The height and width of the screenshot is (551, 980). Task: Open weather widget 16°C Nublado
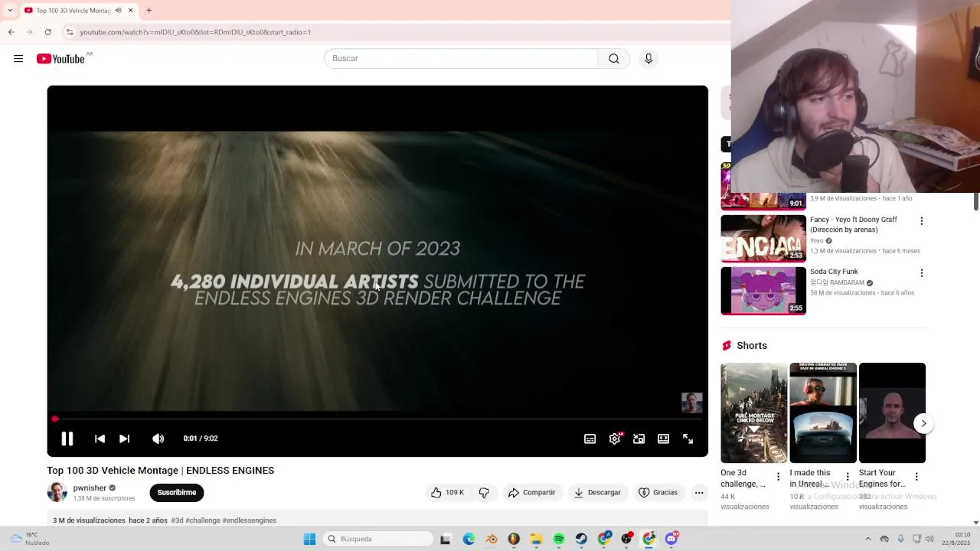29,539
